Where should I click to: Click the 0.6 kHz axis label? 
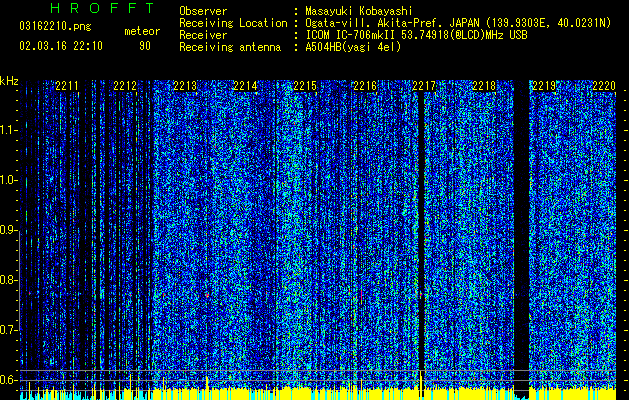point(8,380)
